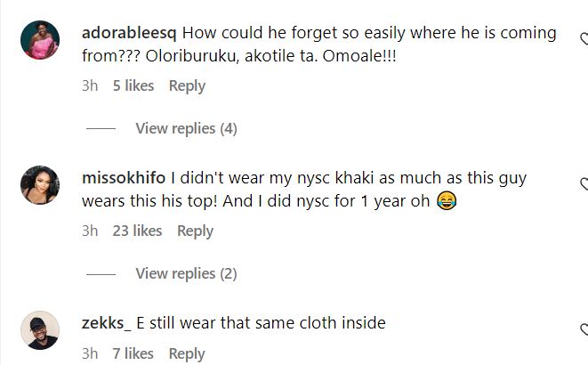Screen dimensions: 588x365
Task: Show View replies (2) under missokhifo
Action: (x=186, y=274)
